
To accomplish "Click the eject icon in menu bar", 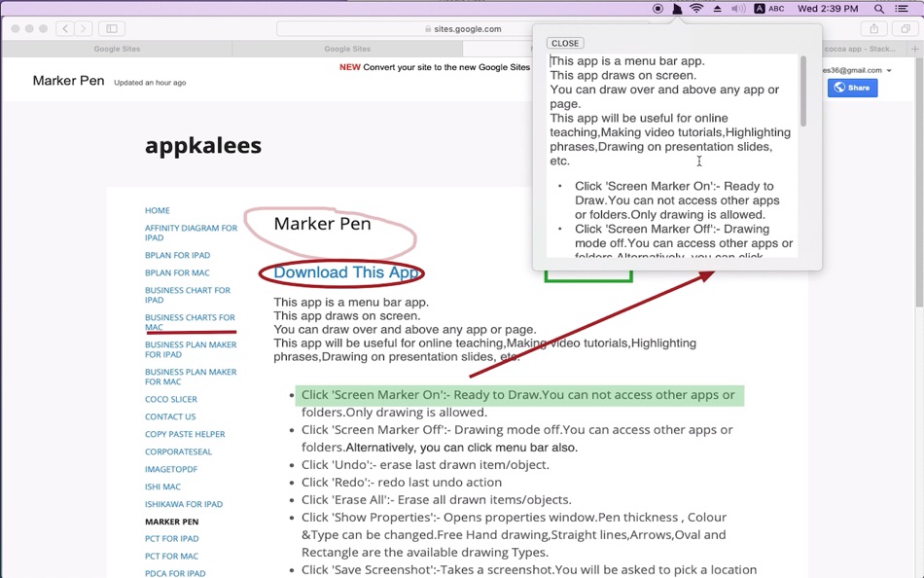I will click(x=717, y=9).
